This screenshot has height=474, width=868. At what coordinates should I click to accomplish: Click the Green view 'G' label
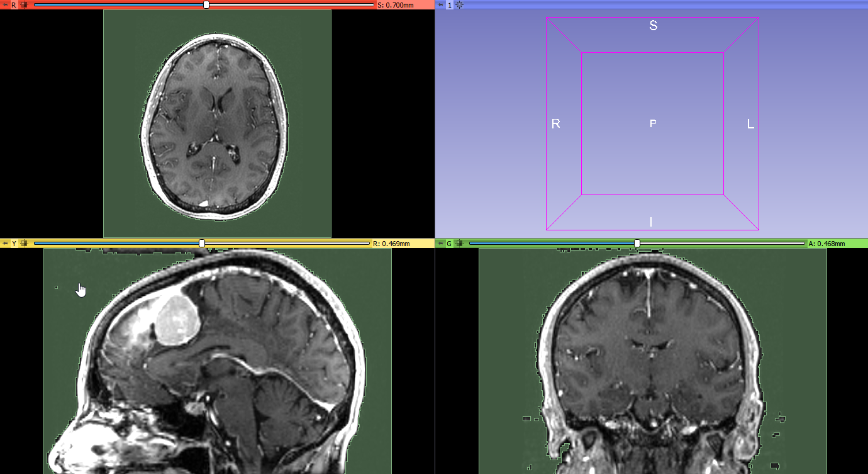coord(449,243)
